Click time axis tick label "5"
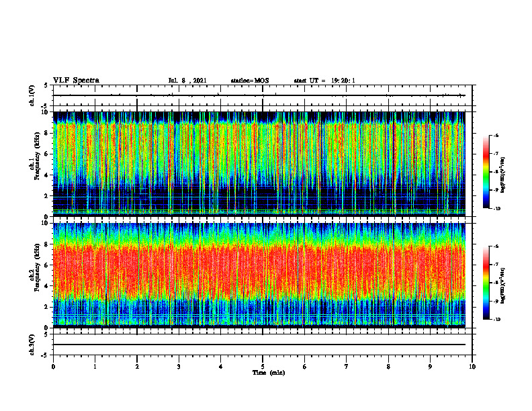The width and height of the screenshot is (532, 411). coord(263,367)
